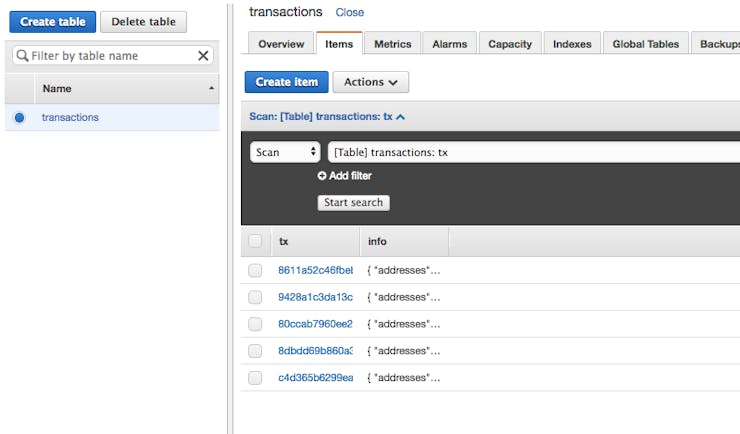Screen dimensions: 740x434
Task: Focus the Filter by table name field
Action: click(x=113, y=56)
